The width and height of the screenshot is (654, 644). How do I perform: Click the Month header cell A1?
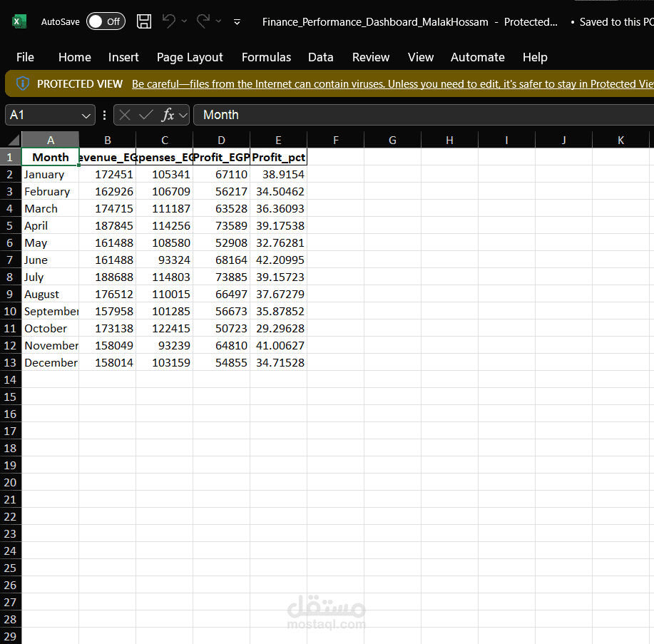(x=51, y=157)
